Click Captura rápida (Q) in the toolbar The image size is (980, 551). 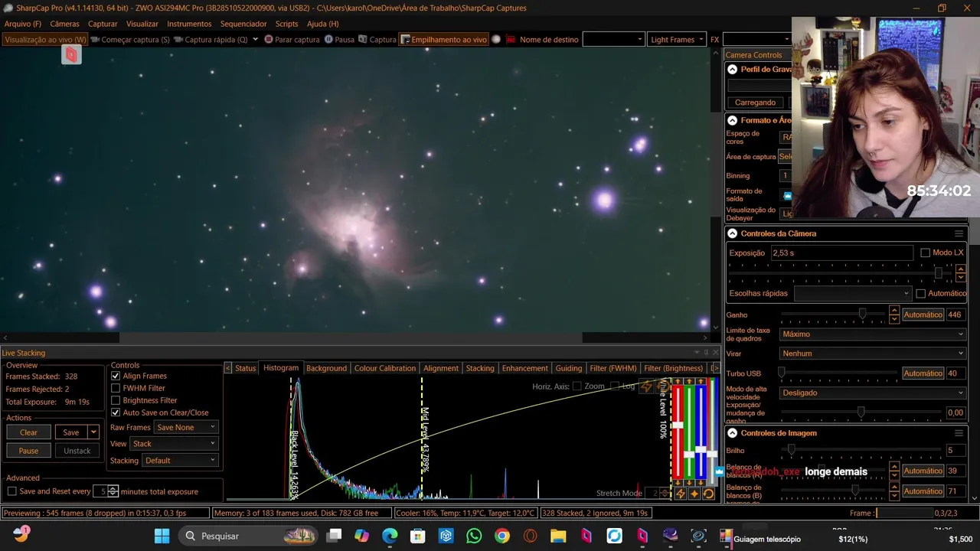click(211, 40)
